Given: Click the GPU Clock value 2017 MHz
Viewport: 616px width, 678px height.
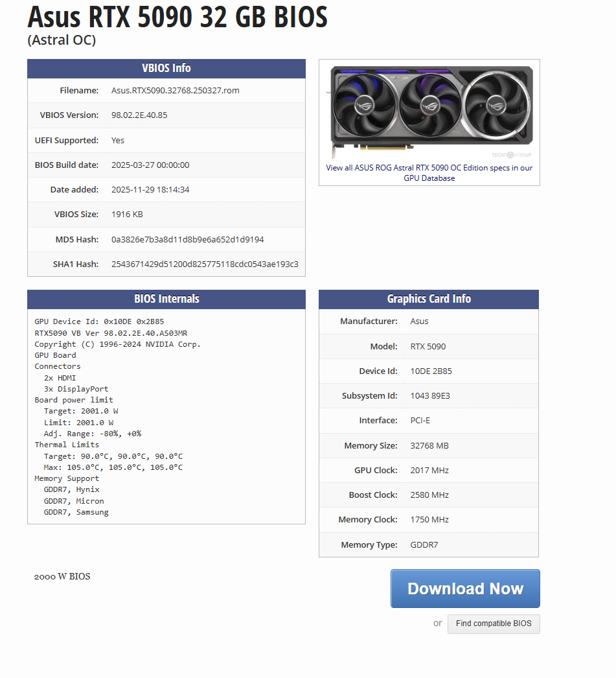Looking at the screenshot, I should pos(429,470).
